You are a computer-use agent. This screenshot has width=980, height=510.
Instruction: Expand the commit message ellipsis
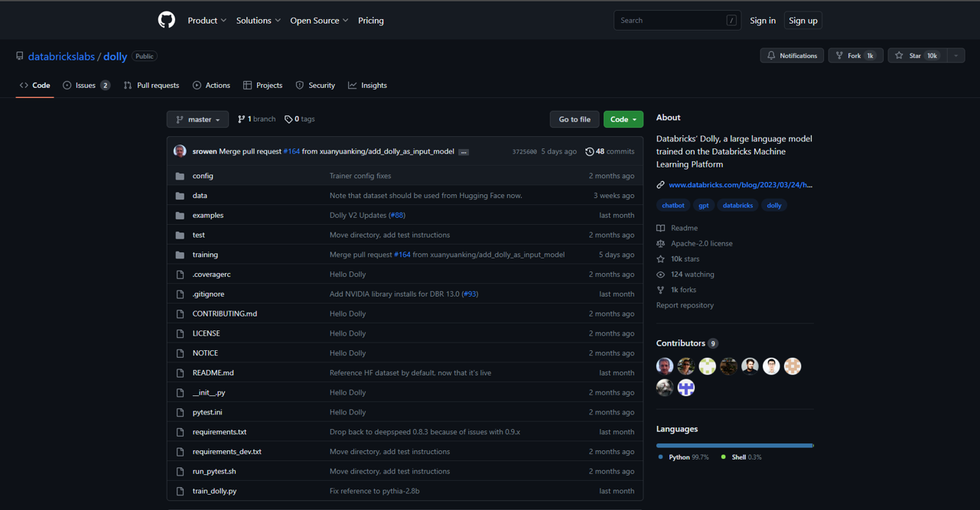(x=464, y=152)
